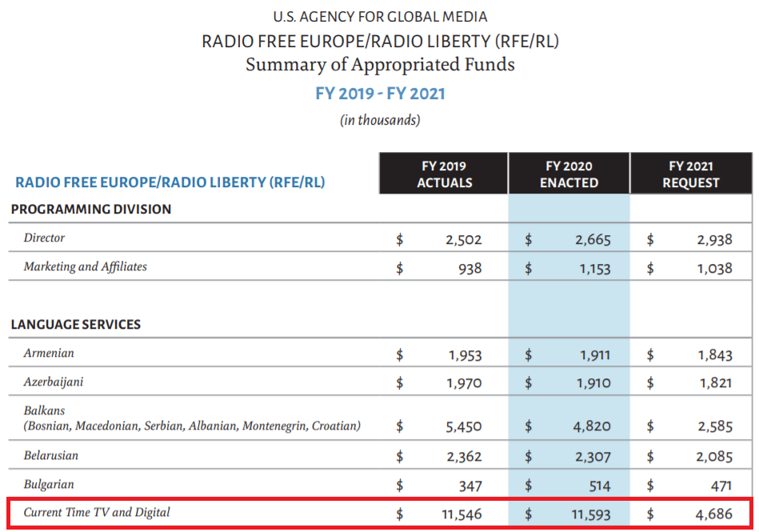Select Marketing FY 2021 value 1,038
Viewport: 759px width, 532px height.
714,269
